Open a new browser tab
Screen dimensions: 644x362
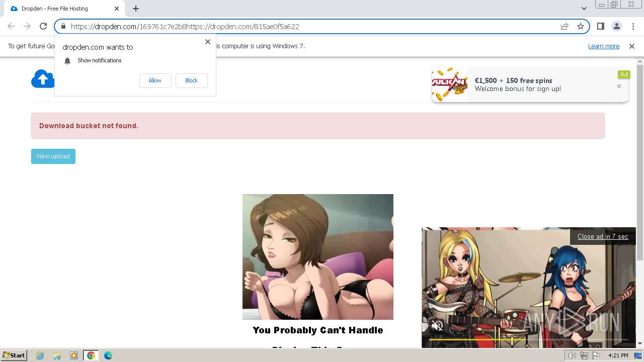[136, 9]
